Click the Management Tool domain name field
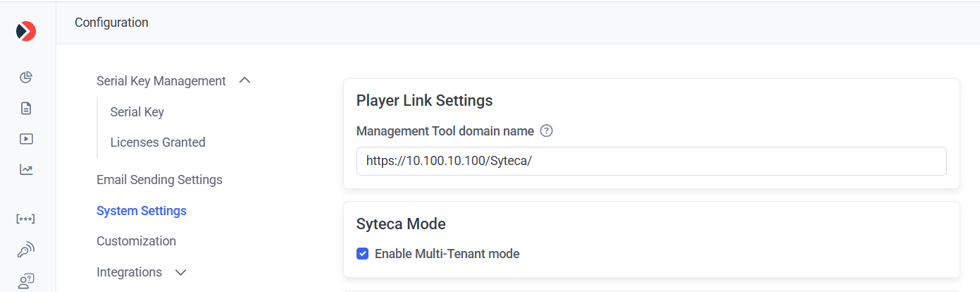The image size is (980, 292). pos(651,162)
